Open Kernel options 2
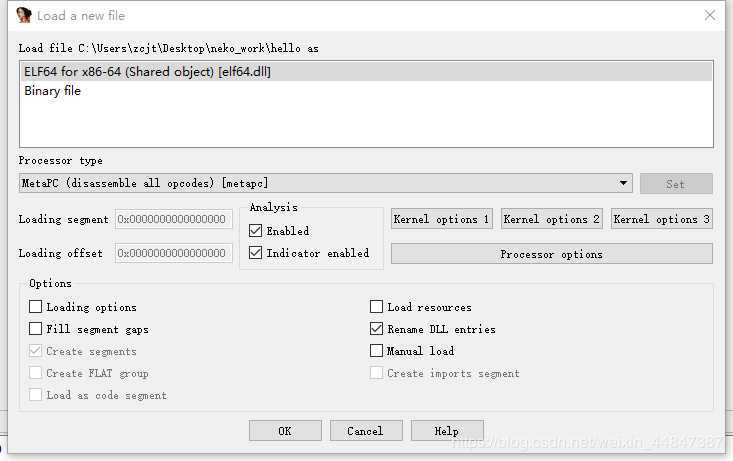 551,219
